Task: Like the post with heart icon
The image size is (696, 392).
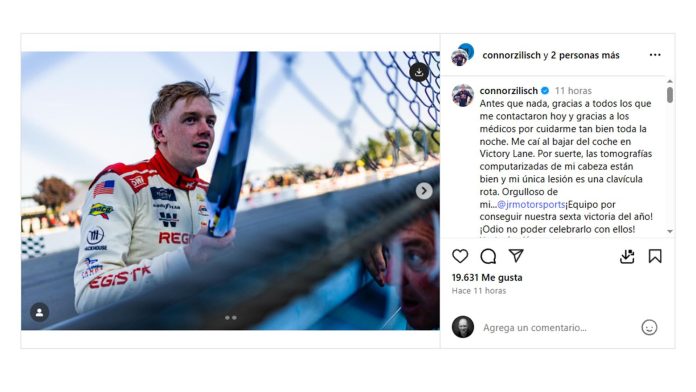Action: [460, 256]
